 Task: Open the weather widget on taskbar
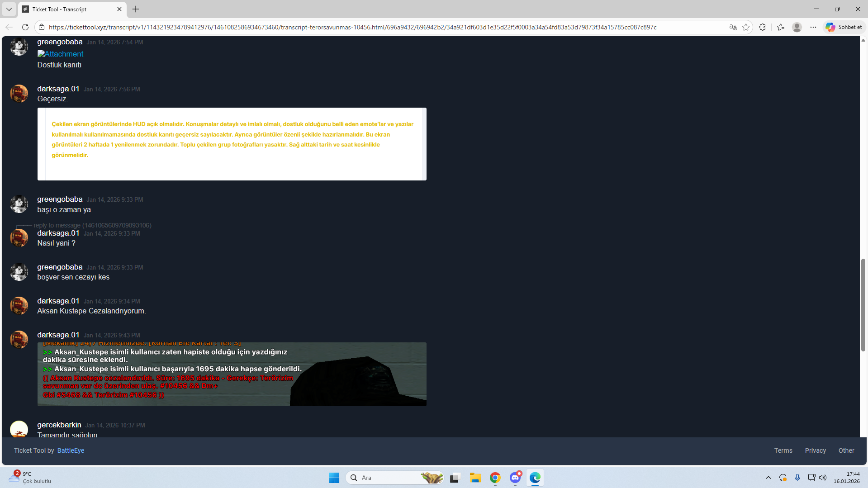[x=30, y=477]
